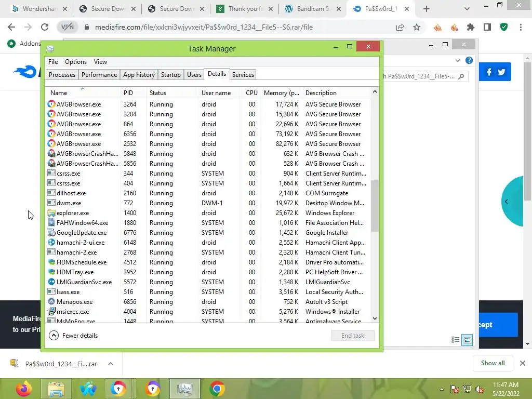
Task: Click the VPN badge in the address bar
Action: pyautogui.click(x=67, y=27)
